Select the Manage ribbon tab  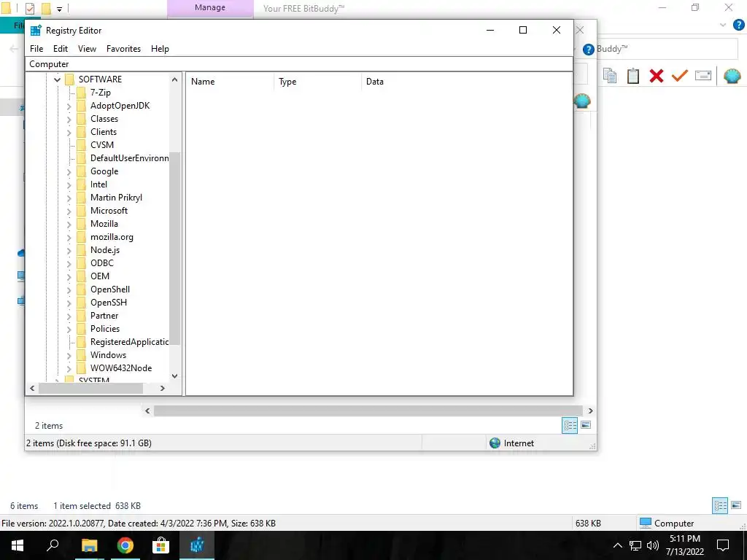(210, 8)
